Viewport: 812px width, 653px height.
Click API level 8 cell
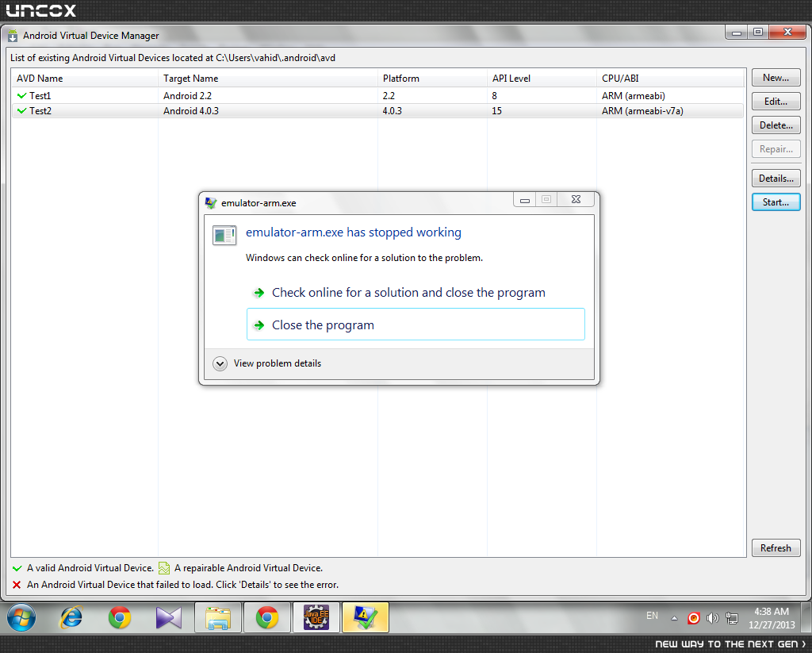495,96
